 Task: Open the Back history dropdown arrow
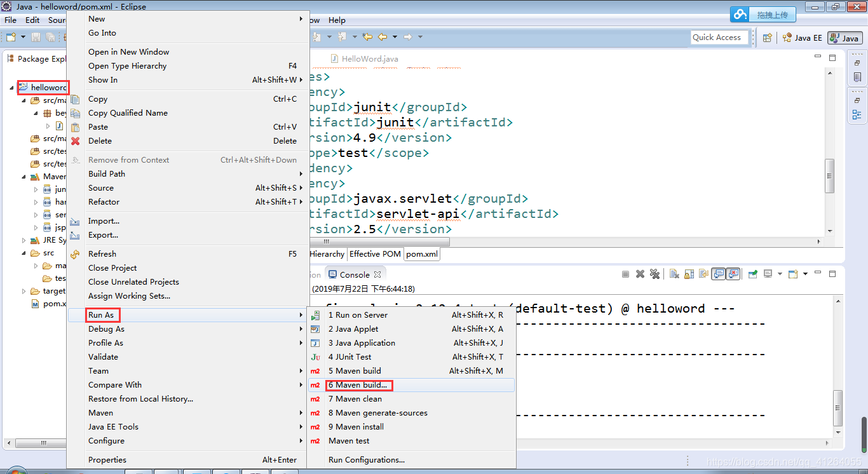(x=395, y=37)
